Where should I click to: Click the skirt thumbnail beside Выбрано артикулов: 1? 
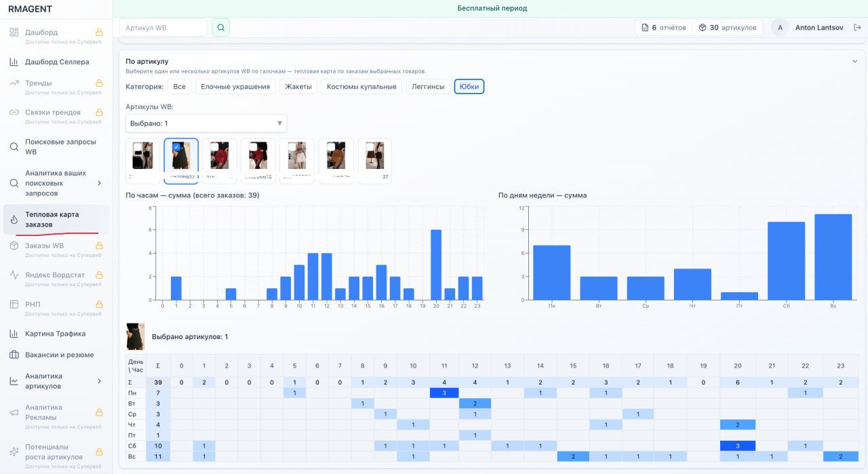point(135,336)
